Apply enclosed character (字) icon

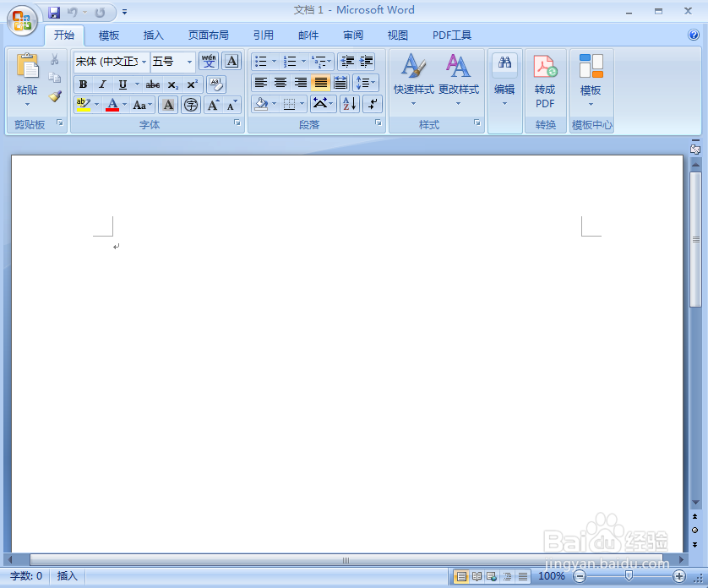[x=191, y=106]
